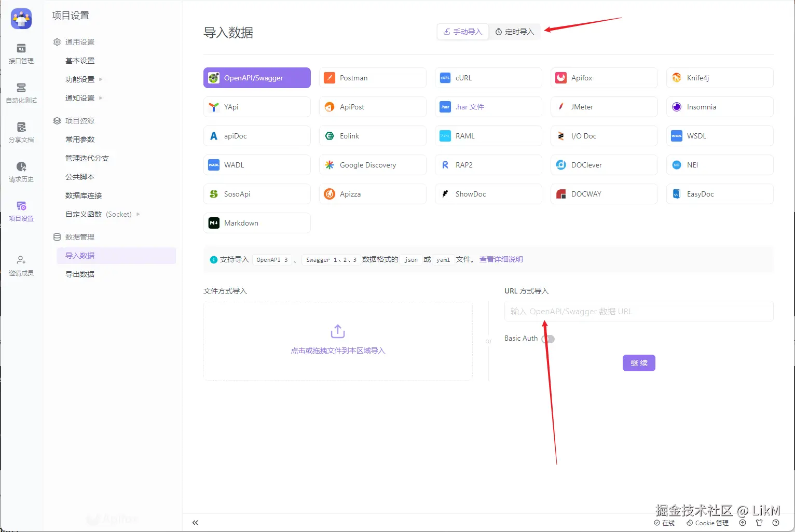Click the team avatar logo at top left
795x532 pixels.
(x=21, y=19)
